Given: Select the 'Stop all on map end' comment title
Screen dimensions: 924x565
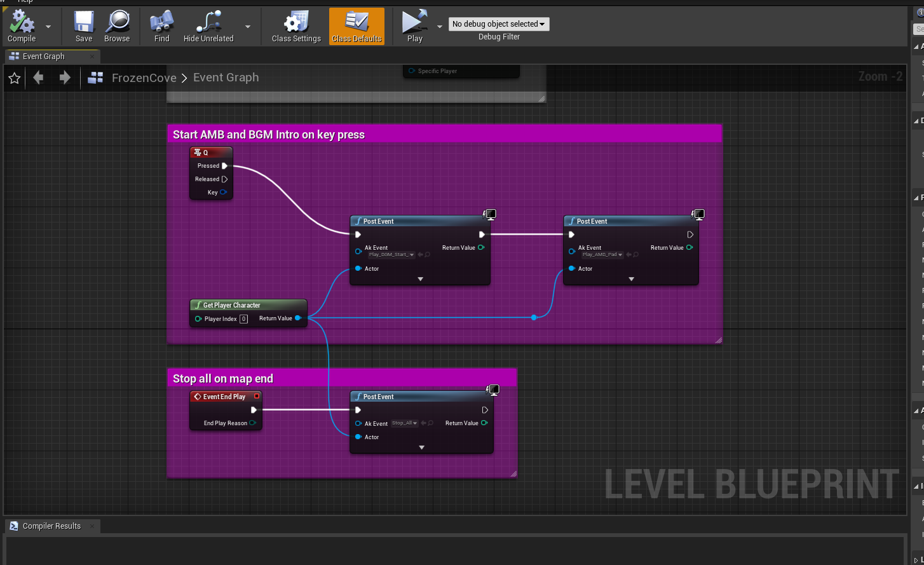Looking at the screenshot, I should pyautogui.click(x=223, y=379).
